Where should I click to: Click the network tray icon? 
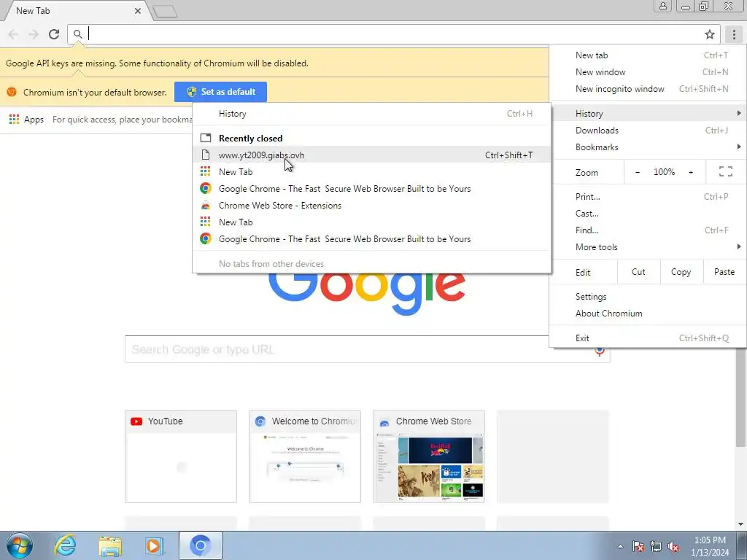(x=656, y=546)
